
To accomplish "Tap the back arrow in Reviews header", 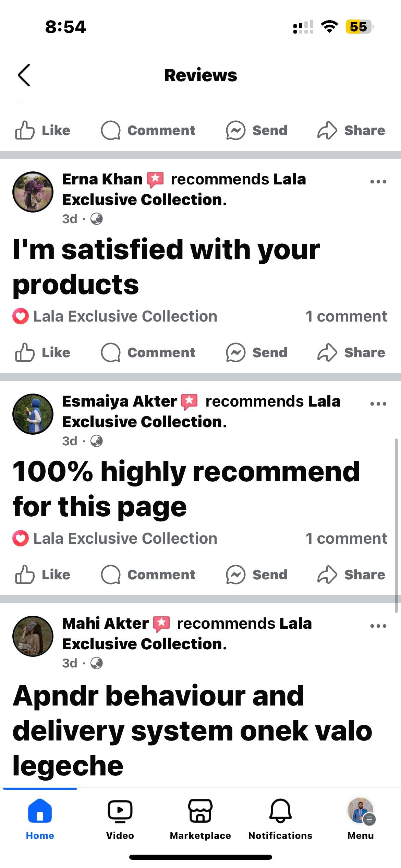I will coord(24,75).
